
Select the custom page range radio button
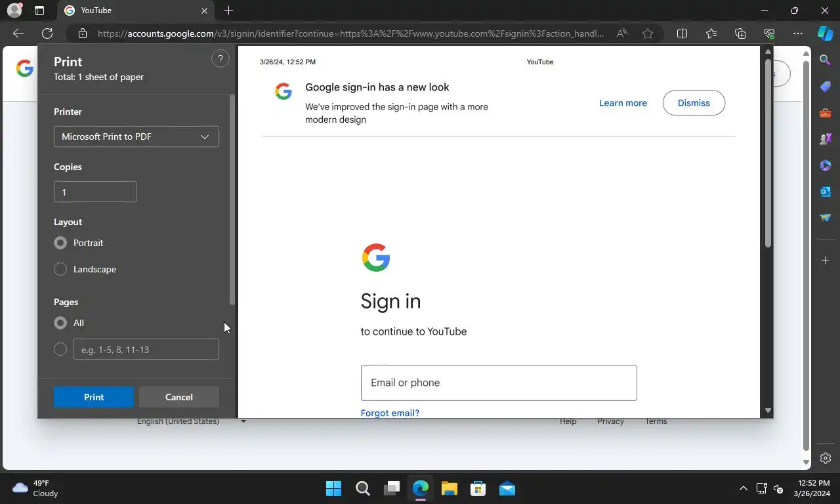click(x=60, y=349)
